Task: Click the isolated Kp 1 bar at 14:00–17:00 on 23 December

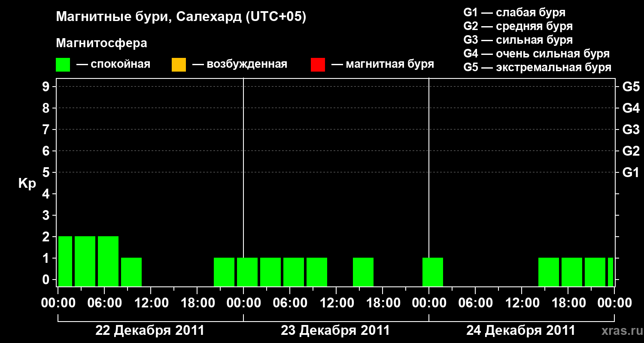Action: 363,272
